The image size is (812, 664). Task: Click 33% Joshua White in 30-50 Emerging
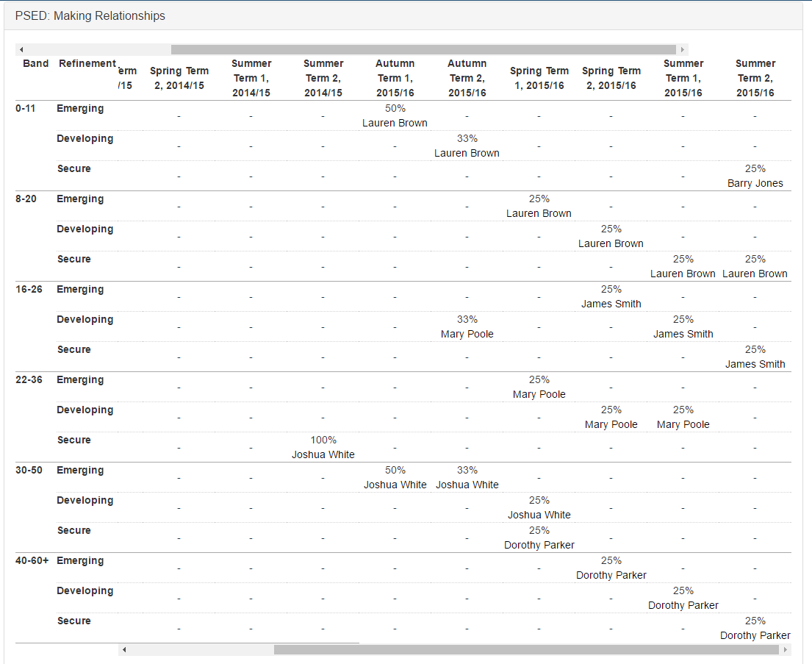[467, 477]
